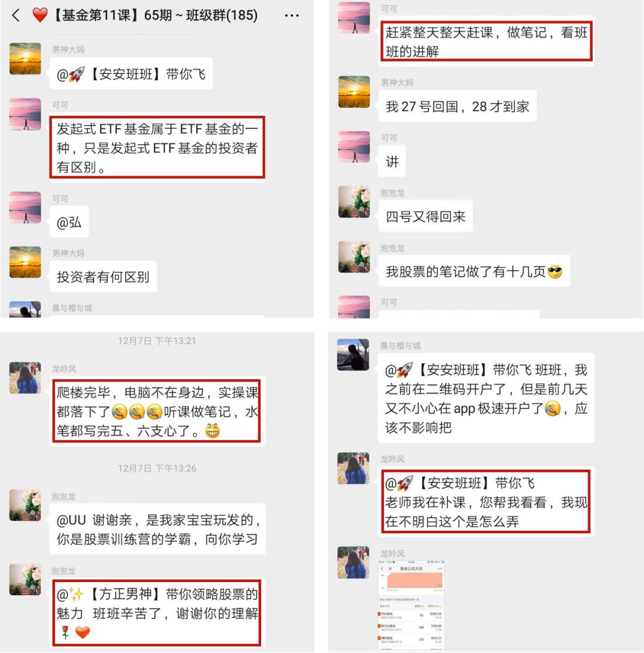This screenshot has height=653, width=644.
Task: Tap 晨与橙与城's avatar beside 二维码开户 message
Action: tap(353, 355)
